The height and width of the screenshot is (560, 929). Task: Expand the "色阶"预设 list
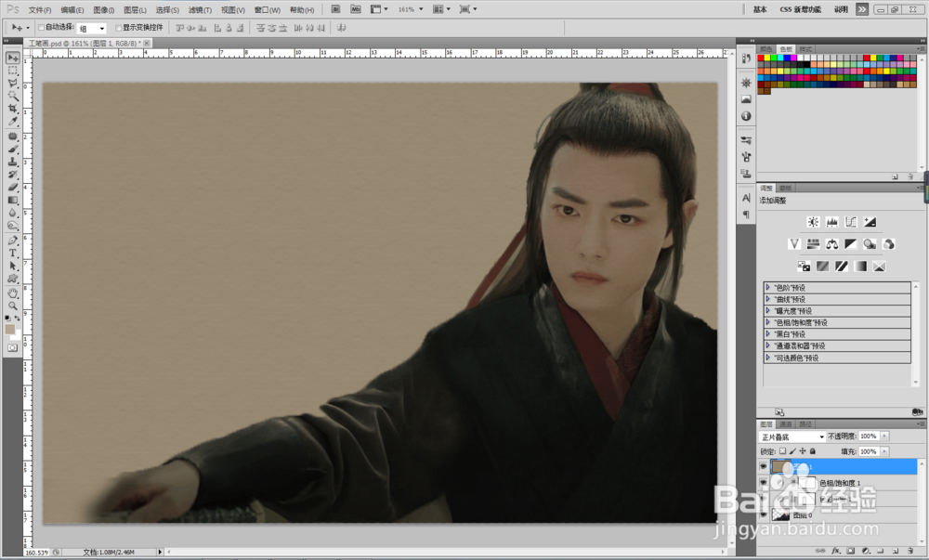click(768, 287)
